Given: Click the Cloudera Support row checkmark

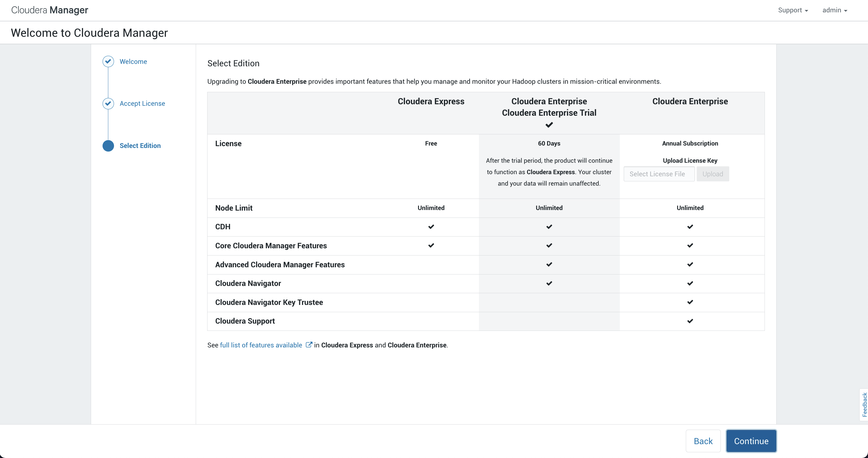Looking at the screenshot, I should coord(690,321).
